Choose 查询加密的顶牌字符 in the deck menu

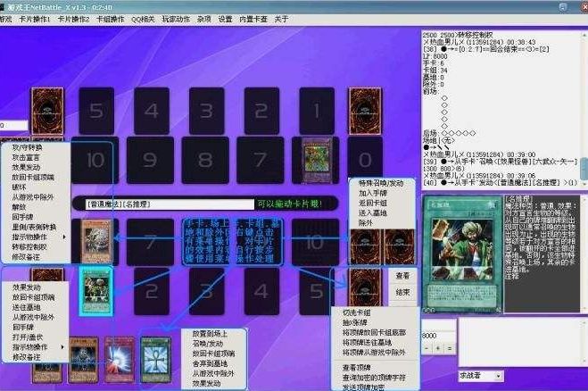click(375, 378)
